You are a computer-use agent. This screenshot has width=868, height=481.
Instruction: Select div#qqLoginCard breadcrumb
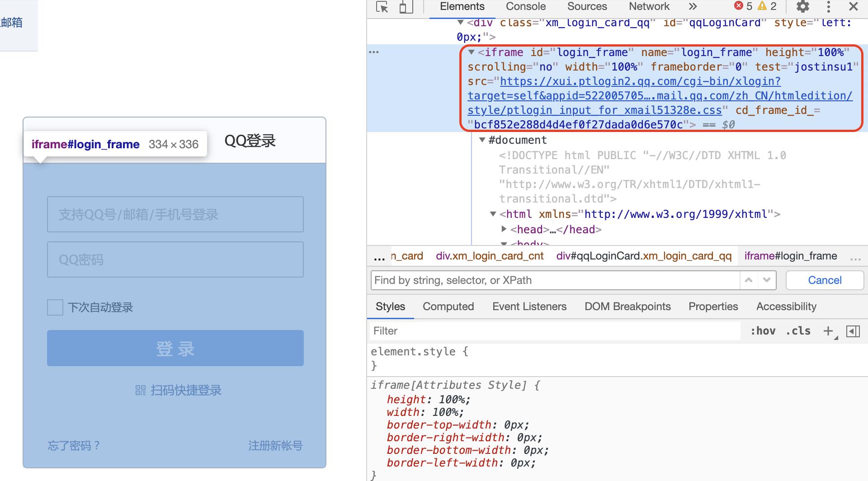644,256
